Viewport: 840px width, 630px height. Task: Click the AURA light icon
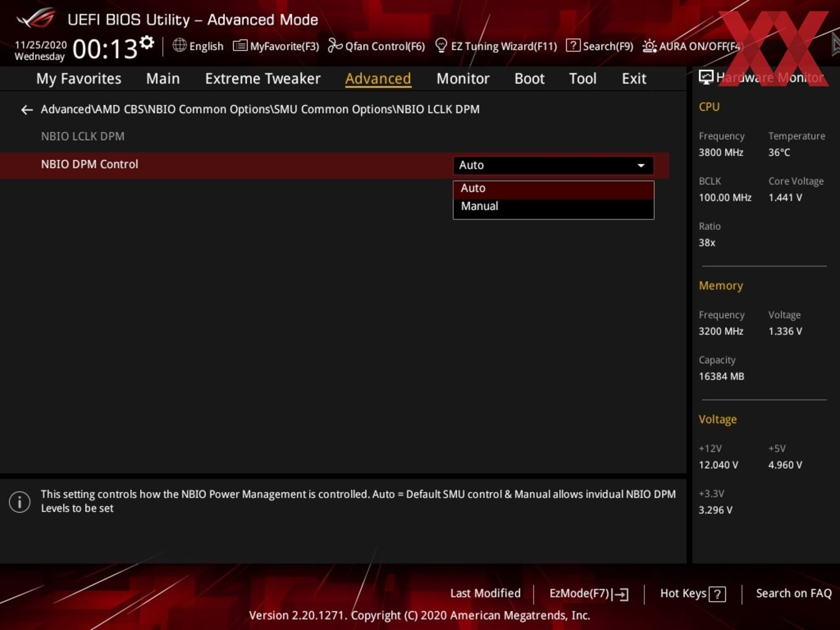click(x=649, y=46)
